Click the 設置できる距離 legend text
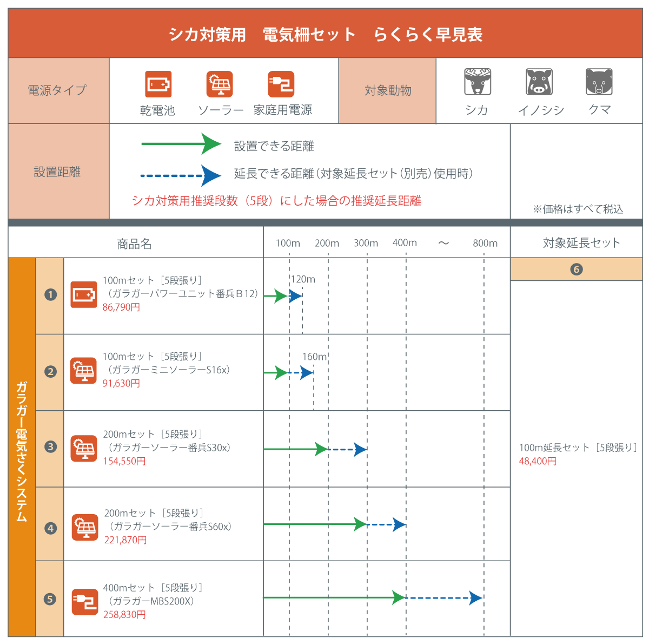The width and height of the screenshot is (649, 644). pos(274,146)
